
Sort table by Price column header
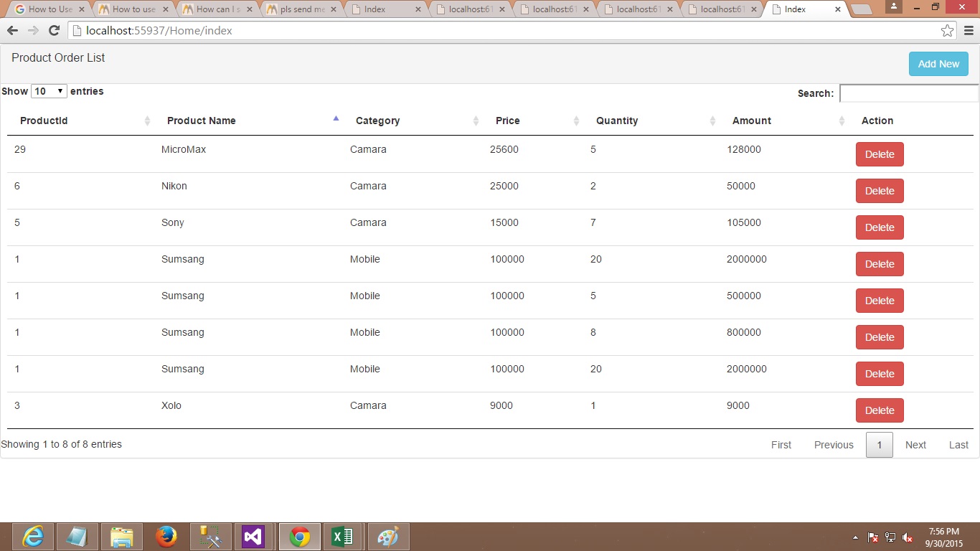(x=508, y=121)
